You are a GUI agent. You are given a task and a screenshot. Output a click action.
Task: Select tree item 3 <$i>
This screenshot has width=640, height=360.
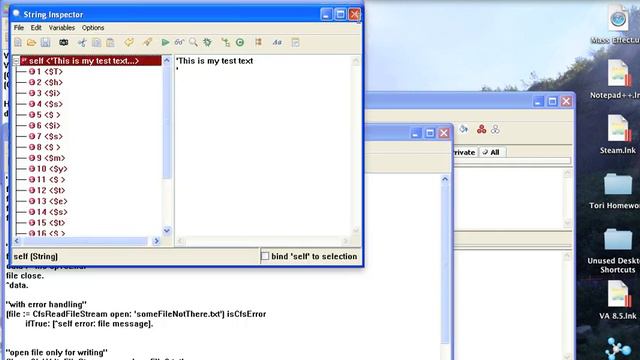point(45,93)
